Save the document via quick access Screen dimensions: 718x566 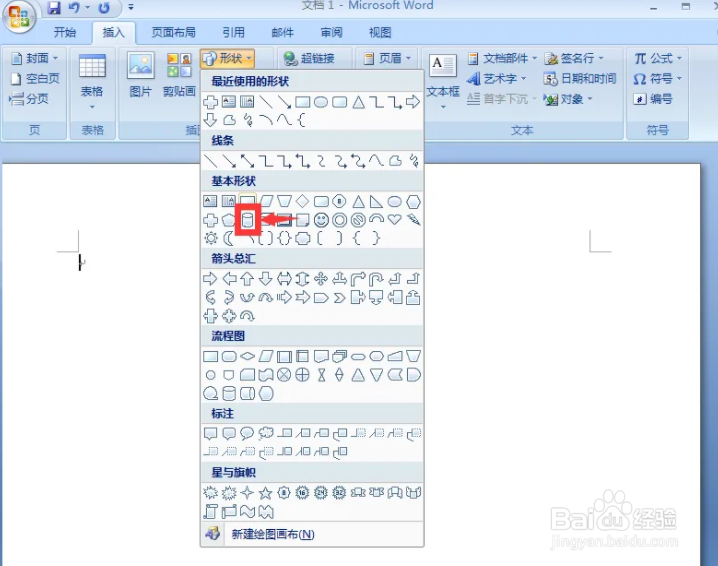[54, 7]
